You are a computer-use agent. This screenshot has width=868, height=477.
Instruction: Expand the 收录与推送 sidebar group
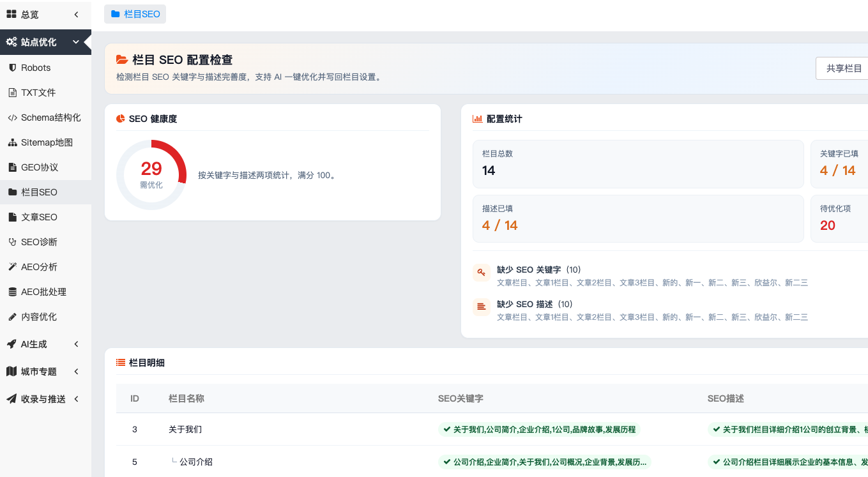[45, 399]
